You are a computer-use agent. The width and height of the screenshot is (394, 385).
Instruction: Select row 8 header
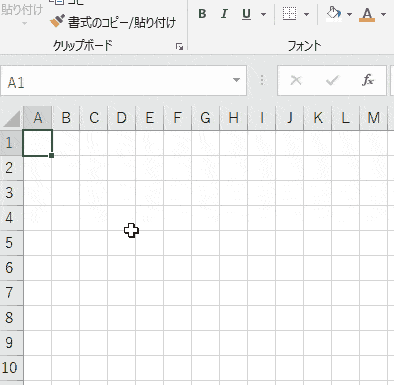tap(11, 318)
